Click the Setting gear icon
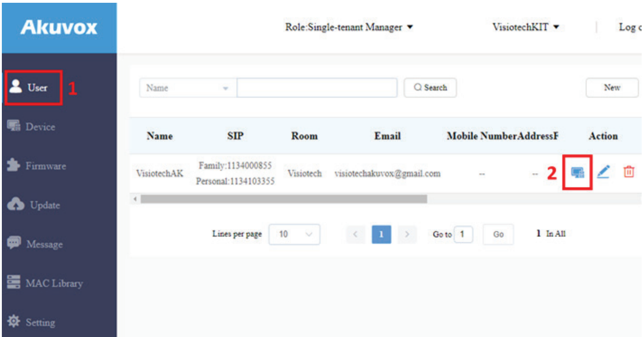The image size is (644, 337). (14, 322)
